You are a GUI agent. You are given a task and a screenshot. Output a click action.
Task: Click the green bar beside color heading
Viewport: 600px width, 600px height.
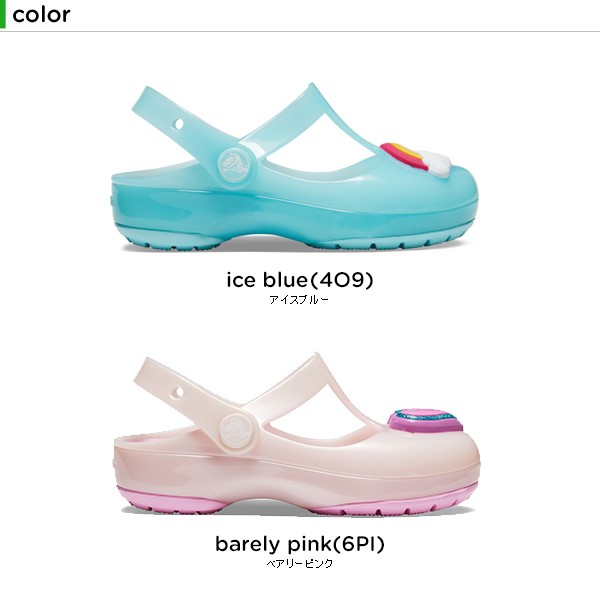point(3,14)
